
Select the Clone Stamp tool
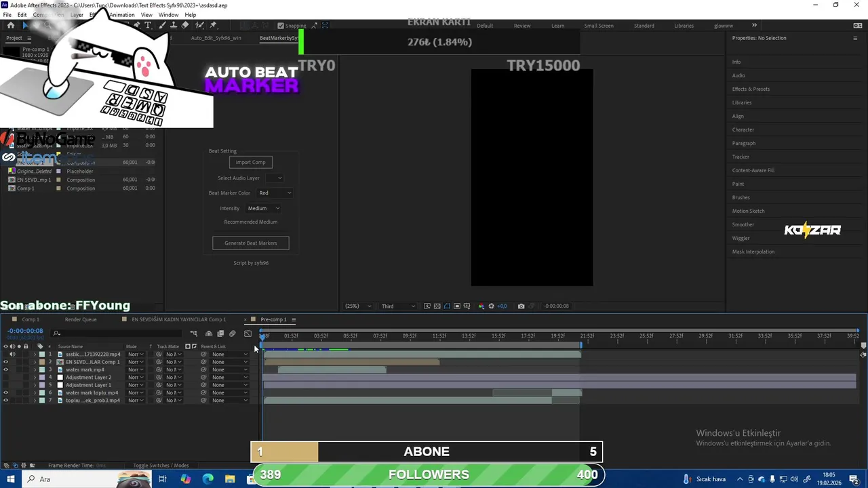click(174, 25)
